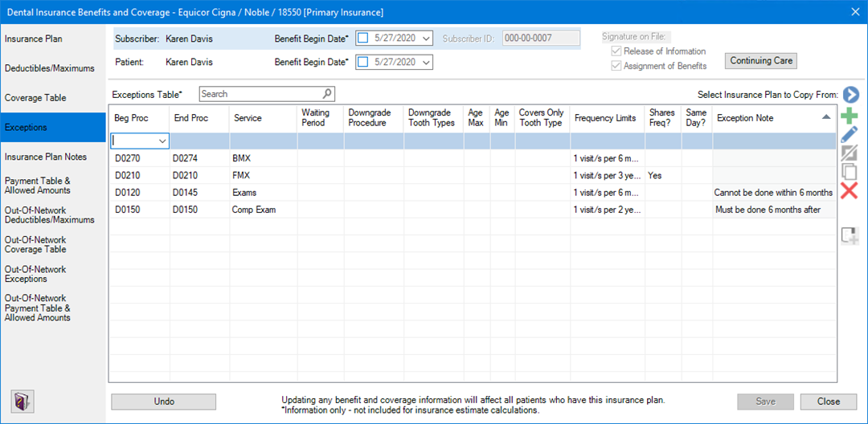The image size is (868, 424).
Task: Click the magnifier icon in Search box
Action: click(x=327, y=93)
